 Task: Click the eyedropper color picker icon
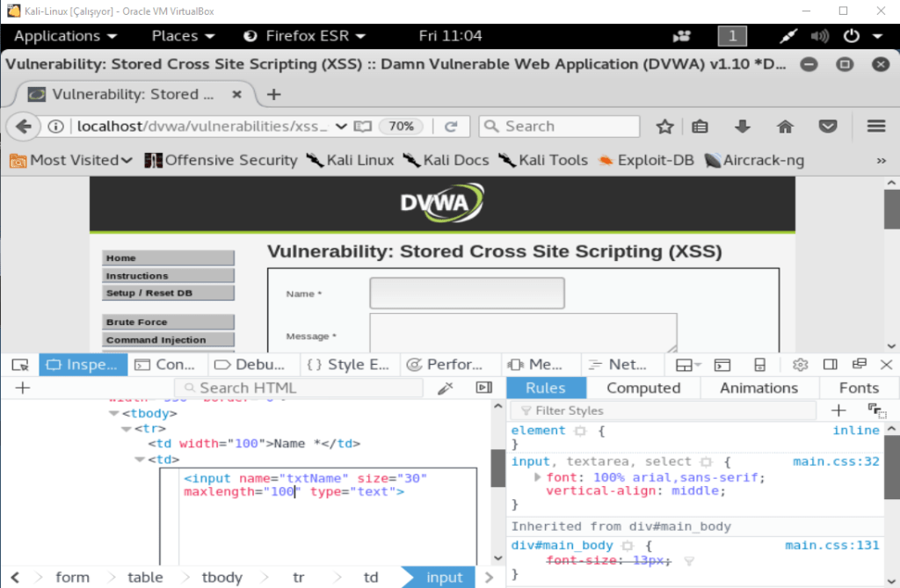point(446,388)
